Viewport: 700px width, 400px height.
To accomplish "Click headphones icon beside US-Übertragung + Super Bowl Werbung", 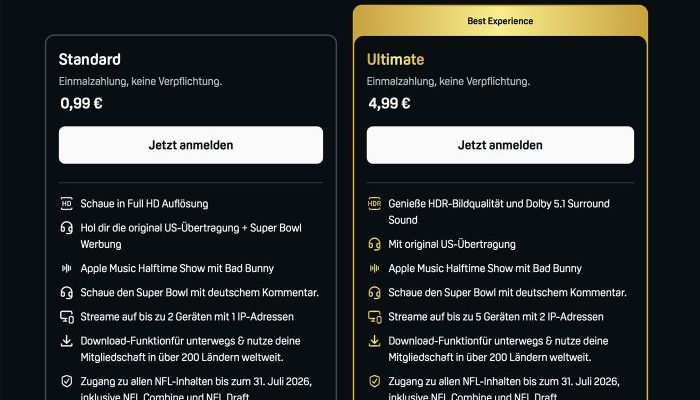I will pos(66,228).
